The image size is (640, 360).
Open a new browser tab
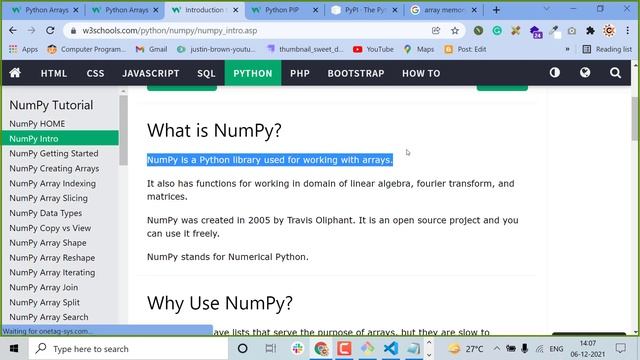coord(496,10)
